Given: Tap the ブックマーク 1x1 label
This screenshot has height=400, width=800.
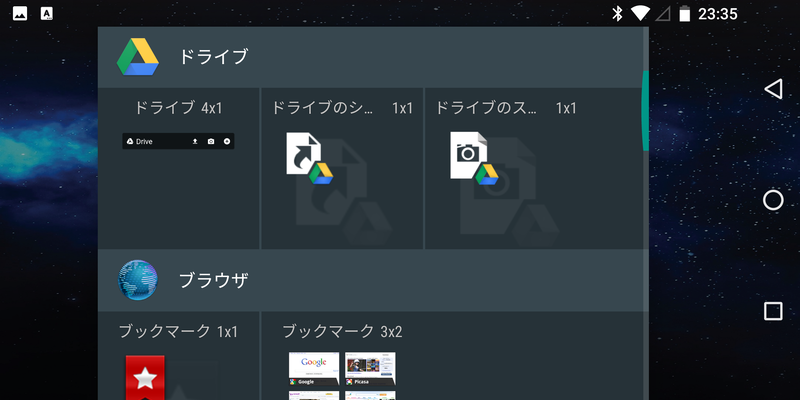Looking at the screenshot, I should tap(178, 332).
